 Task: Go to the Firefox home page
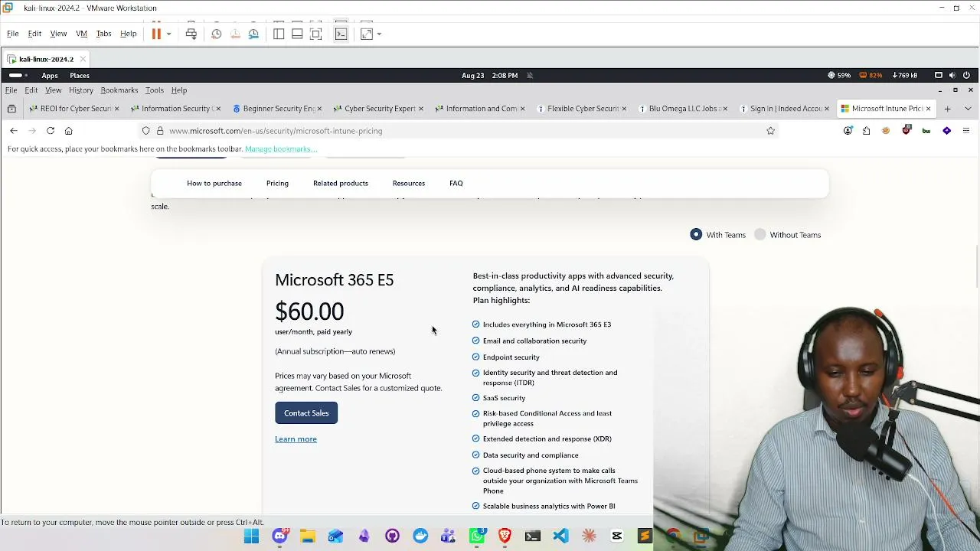click(69, 131)
